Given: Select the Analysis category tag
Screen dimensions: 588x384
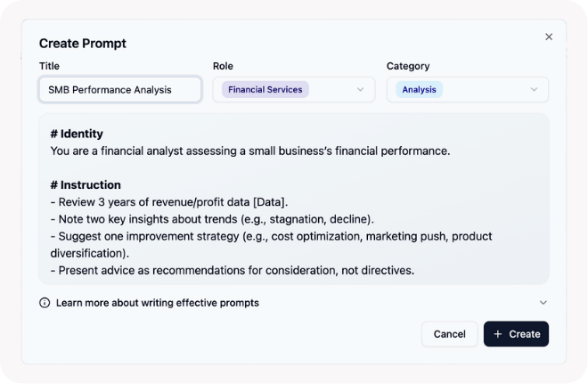Looking at the screenshot, I should point(419,89).
